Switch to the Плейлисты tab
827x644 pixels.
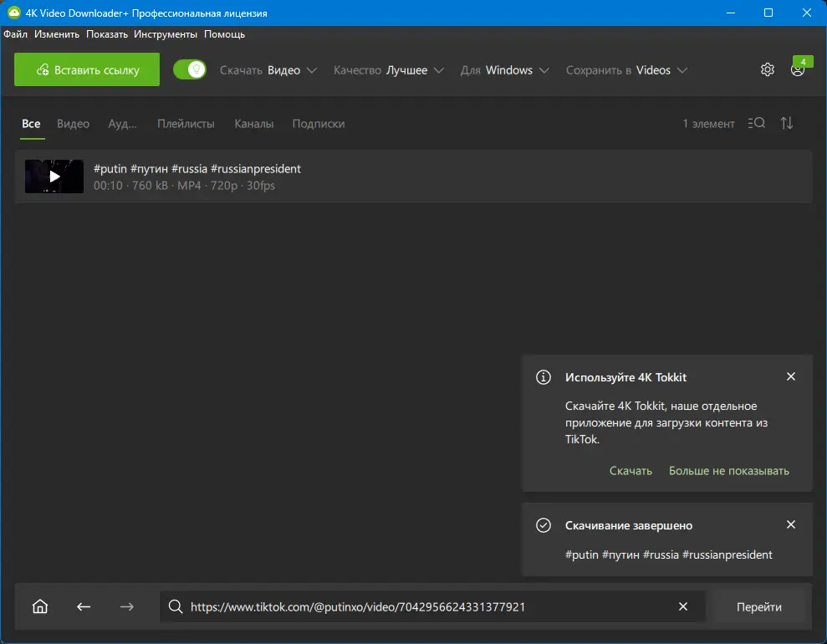[x=186, y=123]
